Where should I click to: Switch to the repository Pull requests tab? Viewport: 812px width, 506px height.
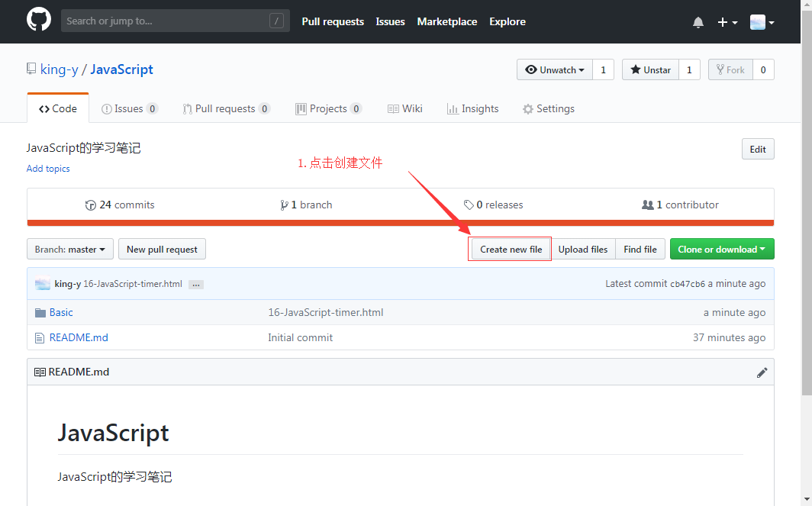click(x=227, y=108)
